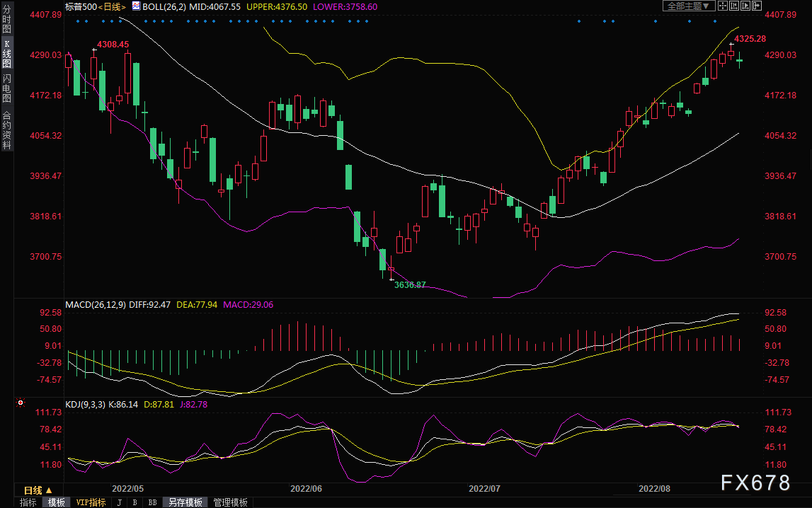
Task: Click the BOLL indicator icon
Action: tap(136, 6)
